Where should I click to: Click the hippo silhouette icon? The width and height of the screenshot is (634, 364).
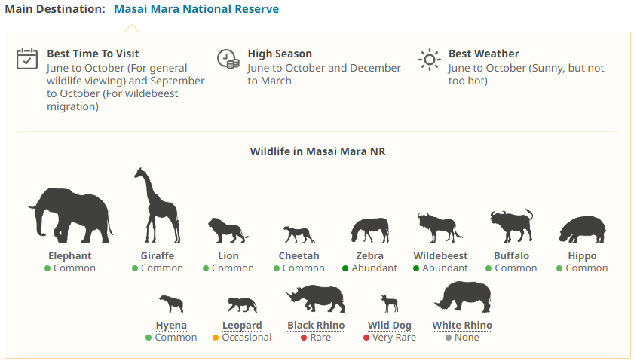click(582, 229)
